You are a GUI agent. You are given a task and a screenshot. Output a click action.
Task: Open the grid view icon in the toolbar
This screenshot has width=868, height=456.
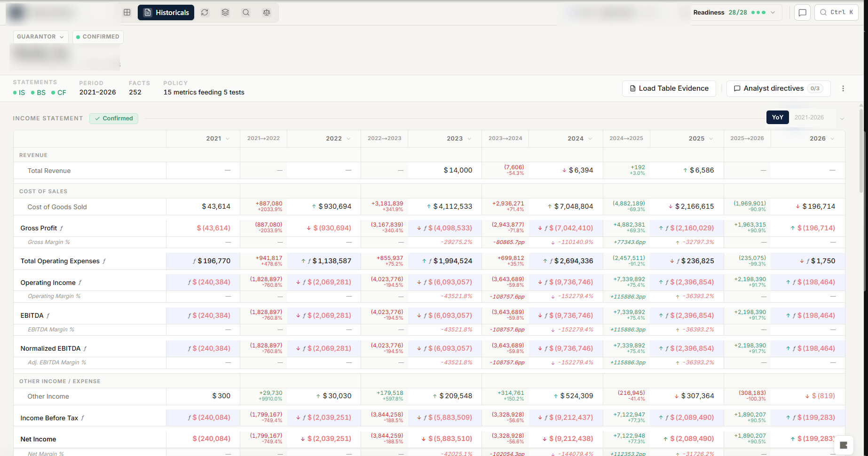pos(127,13)
